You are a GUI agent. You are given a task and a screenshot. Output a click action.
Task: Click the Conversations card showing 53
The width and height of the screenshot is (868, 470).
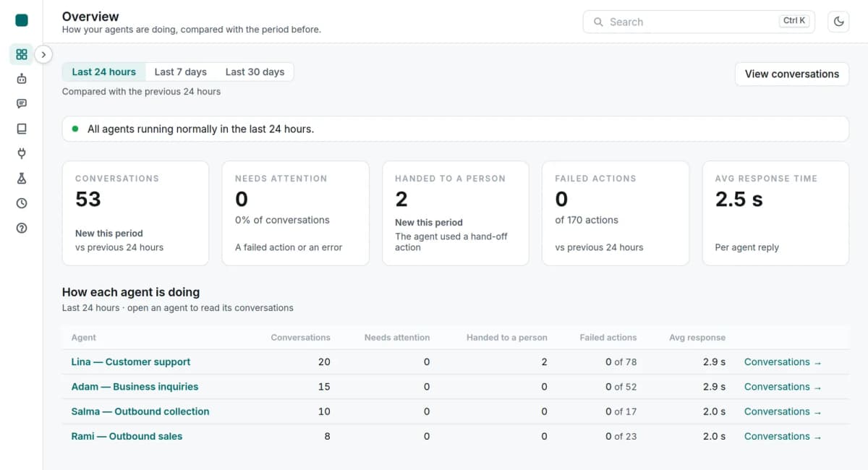[135, 213]
